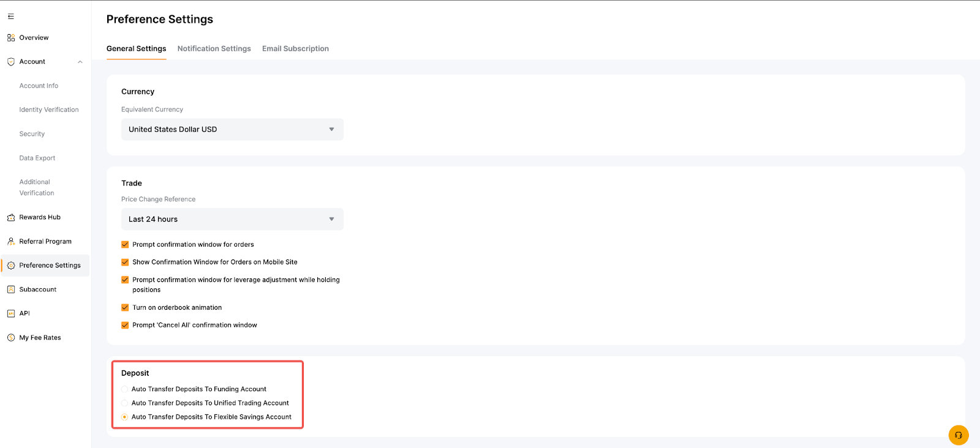Viewport: 980px width, 448px height.
Task: Collapse the sidebar with the hamburger icon
Action: [11, 17]
